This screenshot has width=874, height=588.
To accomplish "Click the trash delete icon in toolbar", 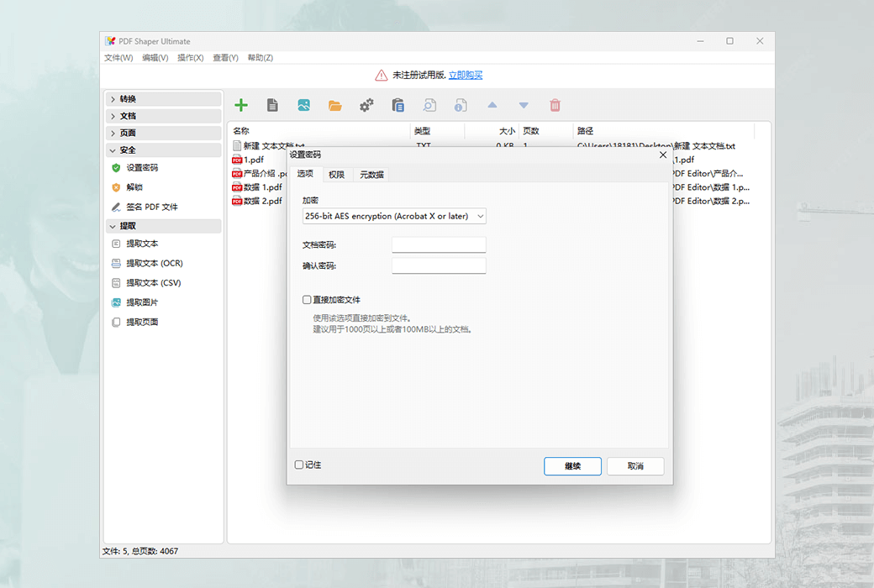I will tap(555, 104).
